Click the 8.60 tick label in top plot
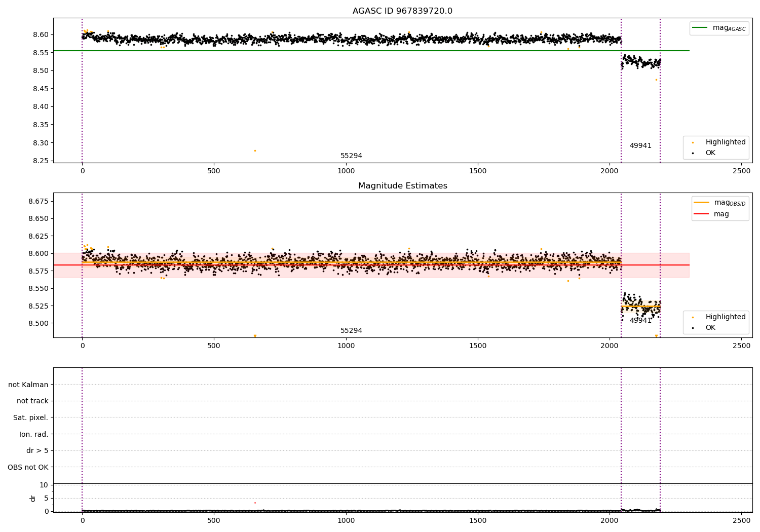 click(41, 34)
